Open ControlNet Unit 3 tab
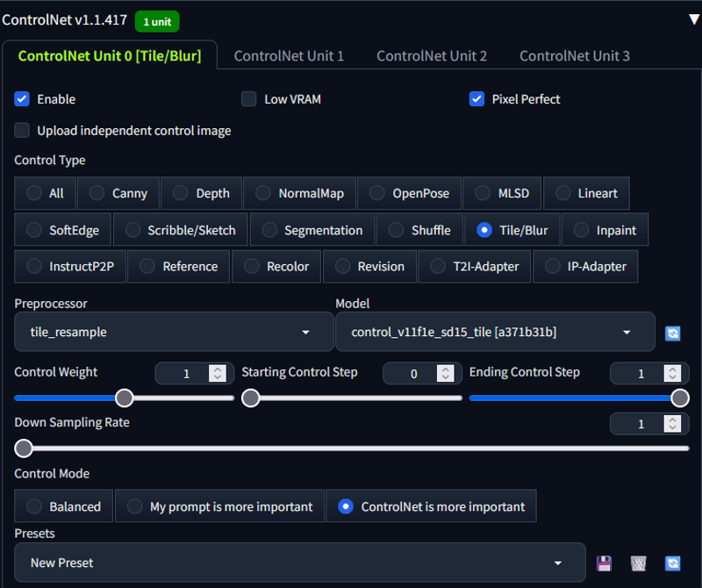The image size is (702, 588). click(x=575, y=56)
